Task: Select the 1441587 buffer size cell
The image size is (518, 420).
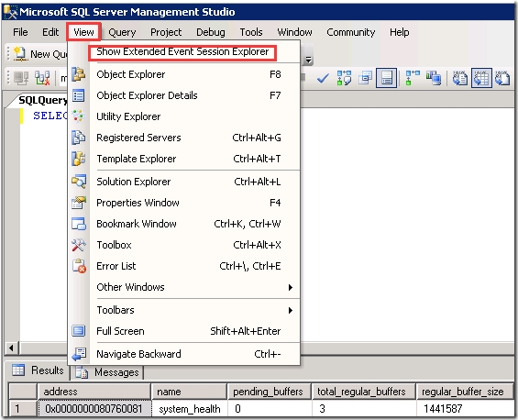Action: tap(465, 409)
